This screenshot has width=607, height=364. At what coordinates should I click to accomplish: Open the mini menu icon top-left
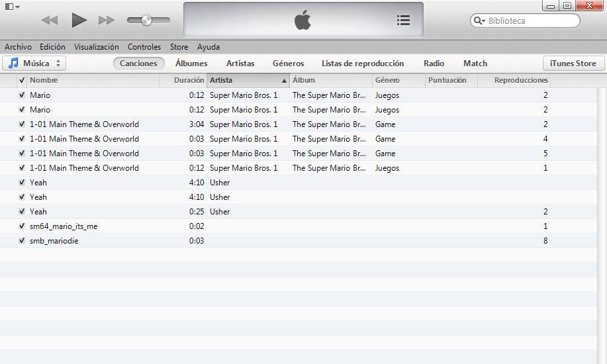click(x=12, y=7)
